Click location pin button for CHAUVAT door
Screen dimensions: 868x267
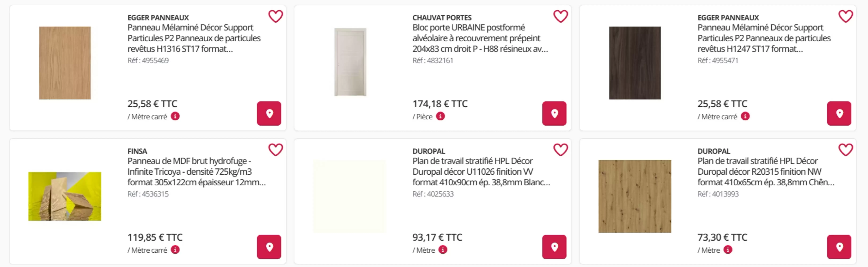click(554, 114)
